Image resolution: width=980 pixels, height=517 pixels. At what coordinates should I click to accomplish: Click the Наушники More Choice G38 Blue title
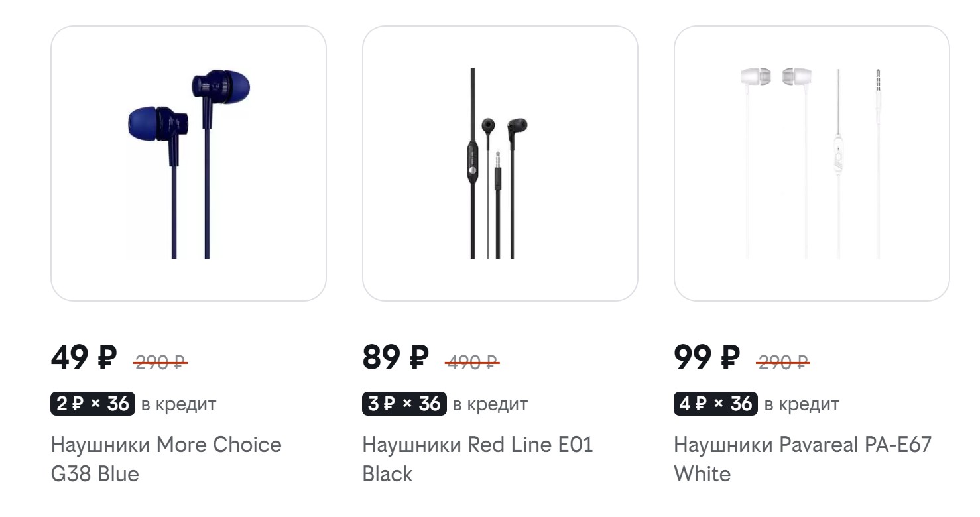(x=166, y=459)
